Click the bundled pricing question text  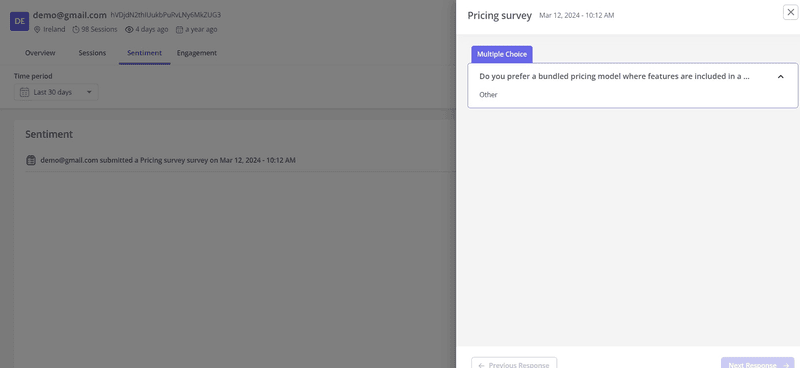point(614,77)
